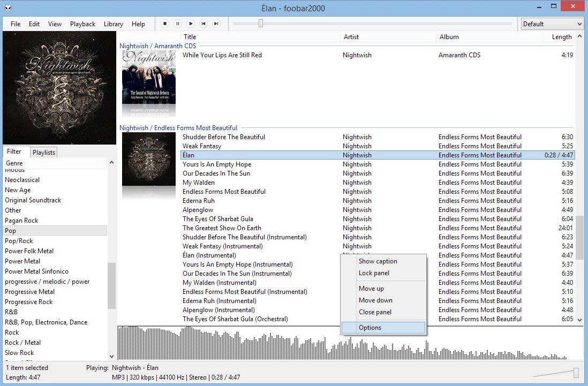The height and width of the screenshot is (386, 588).
Task: Select track While Your Lips Are Still Red
Action: [x=378, y=55]
